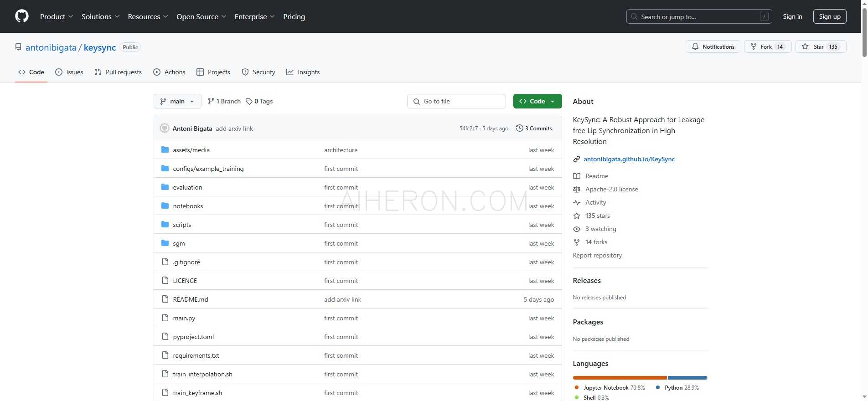Screen dimensions: 868x401
Task: Switch to the Security tab
Action: [258, 72]
